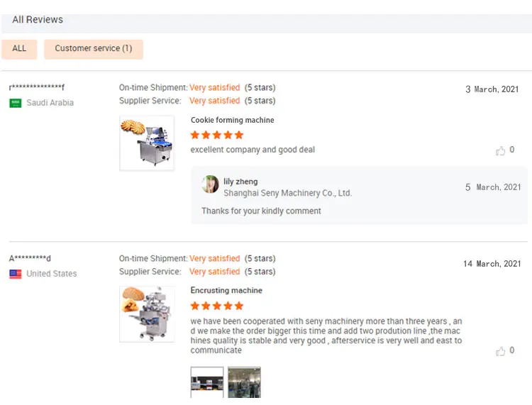This screenshot has width=532, height=405.
Task: Click the Saudi Arabia flag icon
Action: [x=16, y=103]
